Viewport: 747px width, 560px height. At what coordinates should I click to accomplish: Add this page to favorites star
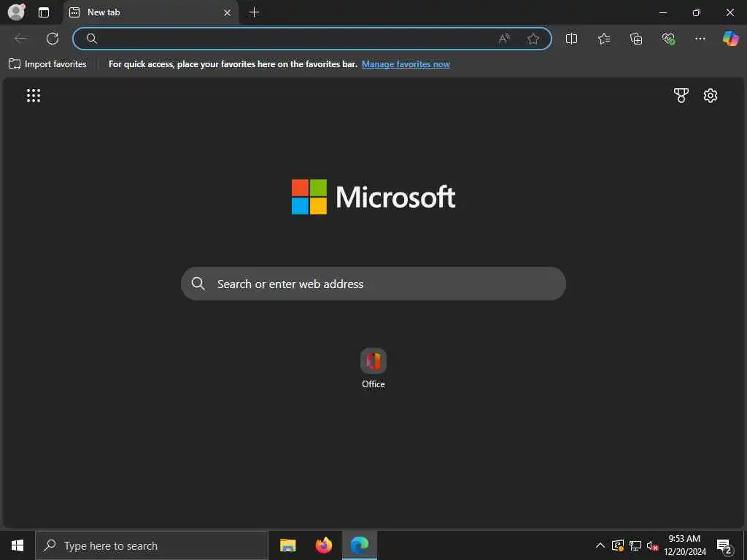tap(533, 39)
